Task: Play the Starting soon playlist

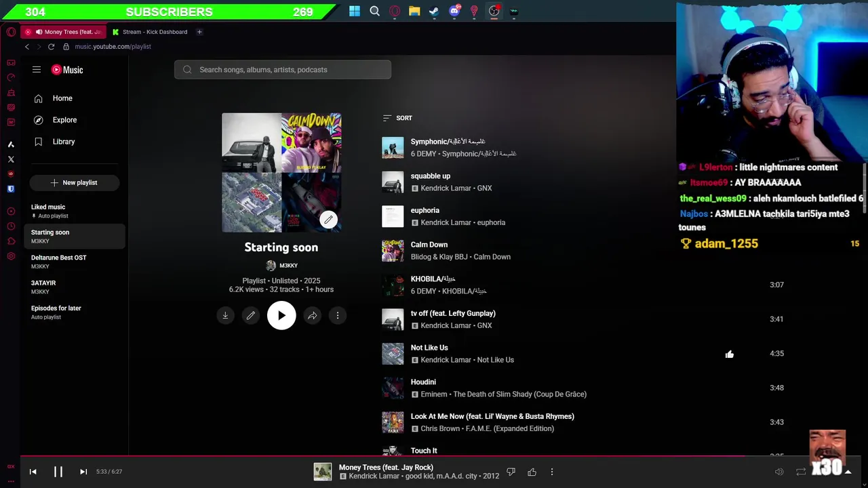Action: coord(281,315)
